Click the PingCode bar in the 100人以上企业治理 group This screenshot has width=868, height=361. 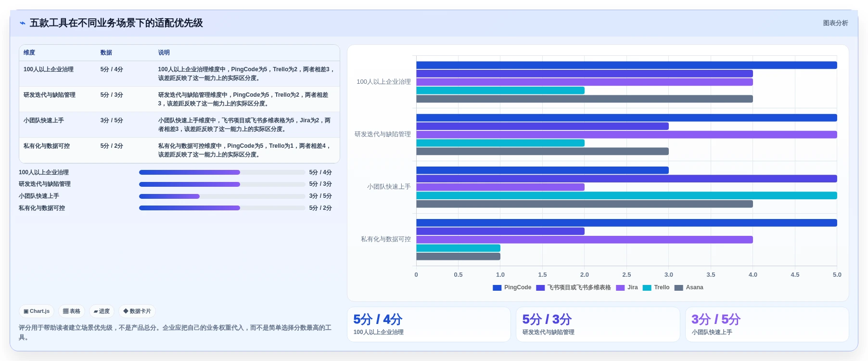(x=626, y=65)
